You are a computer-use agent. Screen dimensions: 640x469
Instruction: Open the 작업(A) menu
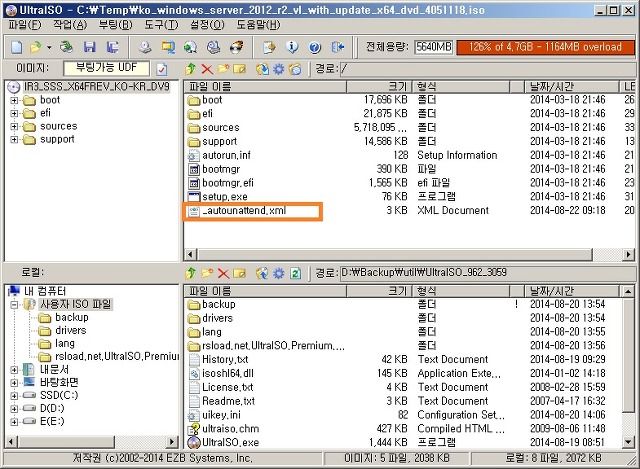pos(70,25)
